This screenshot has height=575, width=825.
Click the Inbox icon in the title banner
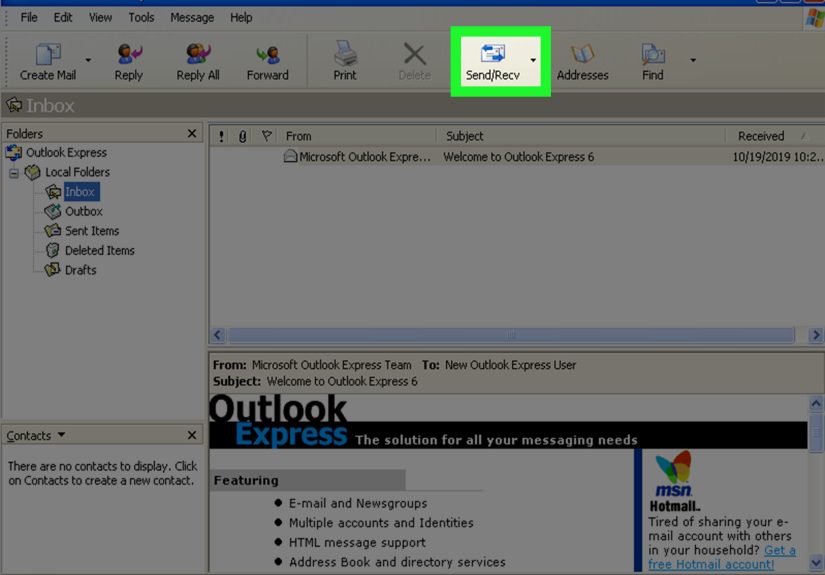click(14, 105)
